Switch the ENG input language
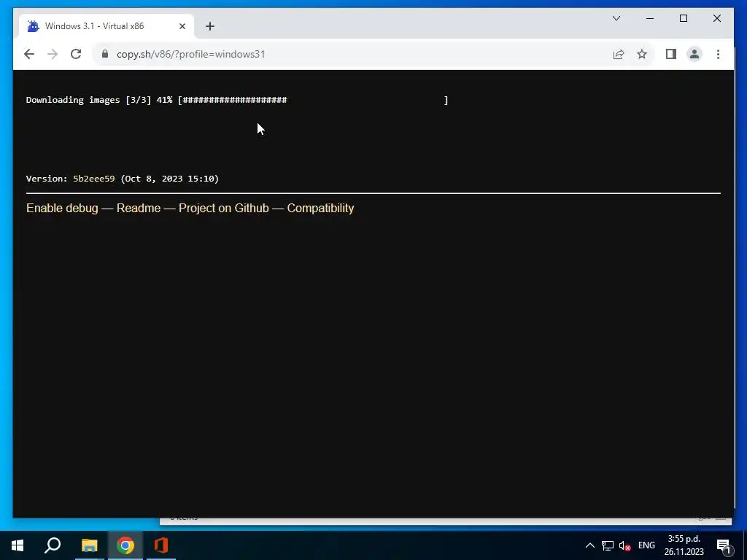747x560 pixels. pos(646,545)
